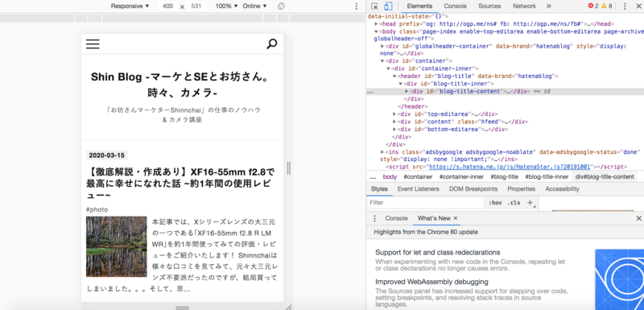
Task: Open DevTools customize three-dot menu
Action: 625,6
